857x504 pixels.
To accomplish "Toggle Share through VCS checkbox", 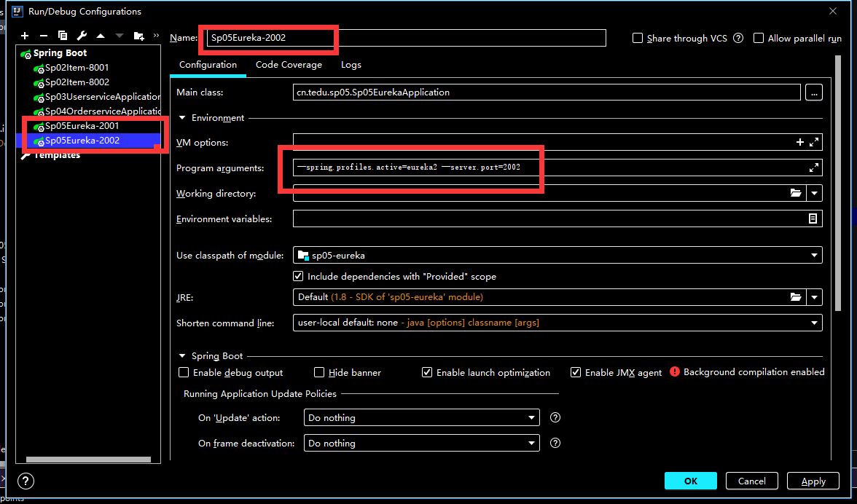I will tap(637, 38).
